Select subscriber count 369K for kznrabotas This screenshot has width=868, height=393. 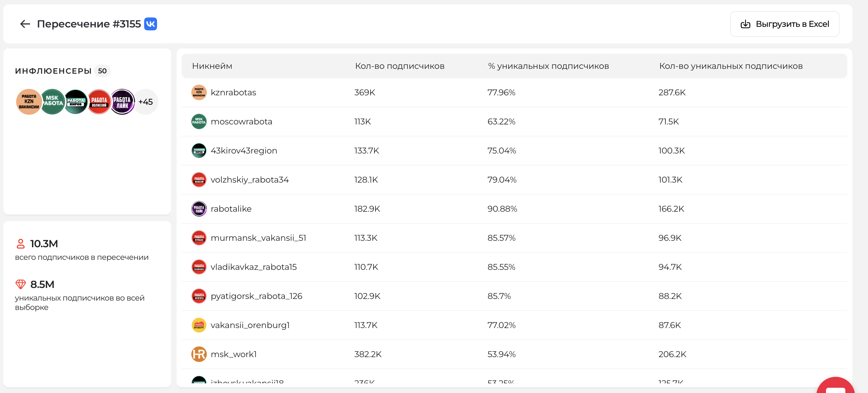pyautogui.click(x=365, y=92)
